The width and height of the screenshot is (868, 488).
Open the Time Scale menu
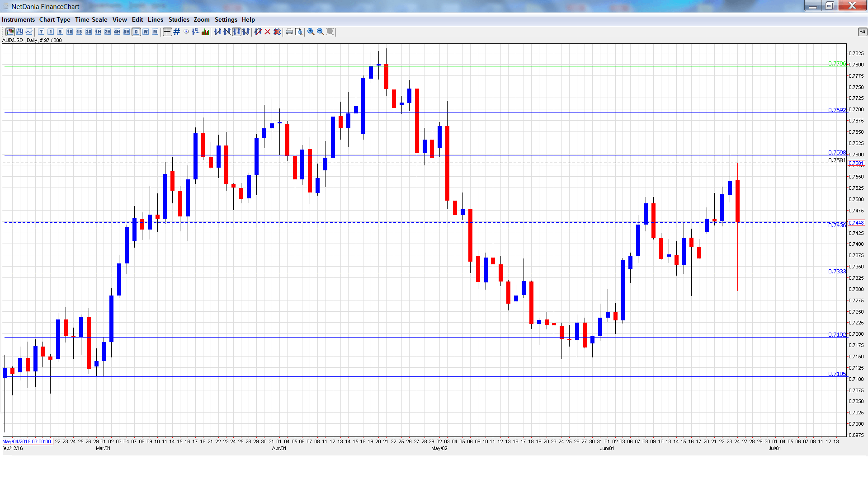(x=91, y=19)
